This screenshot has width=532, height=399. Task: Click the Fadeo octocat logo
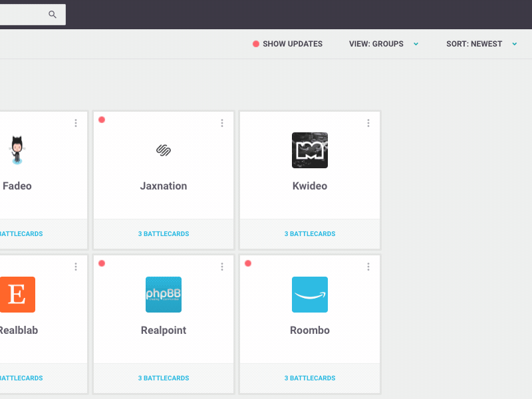coord(17,150)
